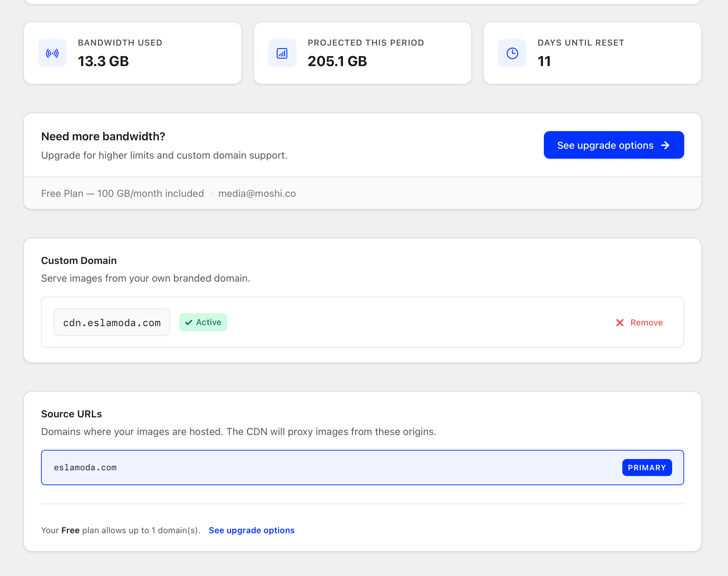This screenshot has width=728, height=576.
Task: Click the Free Plan 100 GB/month text
Action: [122, 193]
